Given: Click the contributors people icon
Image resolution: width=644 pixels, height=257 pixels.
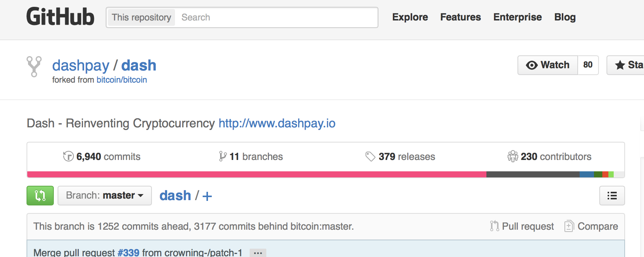Looking at the screenshot, I should click(x=513, y=156).
